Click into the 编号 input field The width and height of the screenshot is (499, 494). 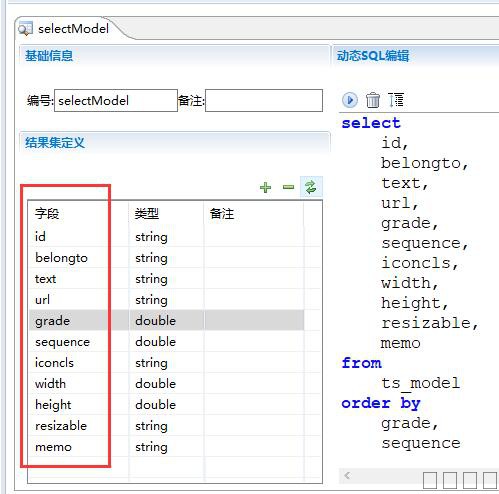click(x=116, y=100)
